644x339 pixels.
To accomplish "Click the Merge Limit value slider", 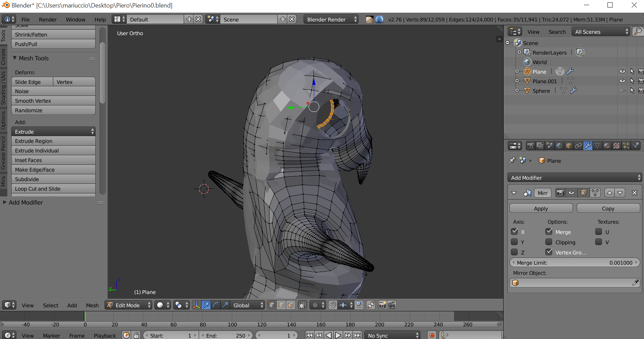I will 575,263.
